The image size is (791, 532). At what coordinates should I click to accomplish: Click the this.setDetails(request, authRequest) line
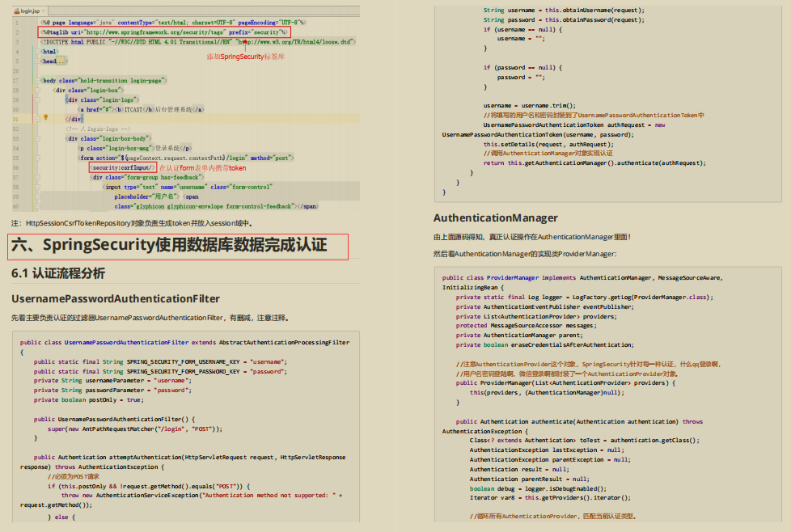point(549,144)
